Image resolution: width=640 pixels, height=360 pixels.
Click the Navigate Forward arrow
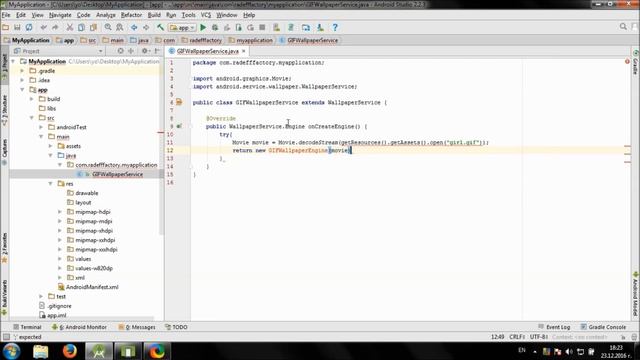tap(146, 27)
